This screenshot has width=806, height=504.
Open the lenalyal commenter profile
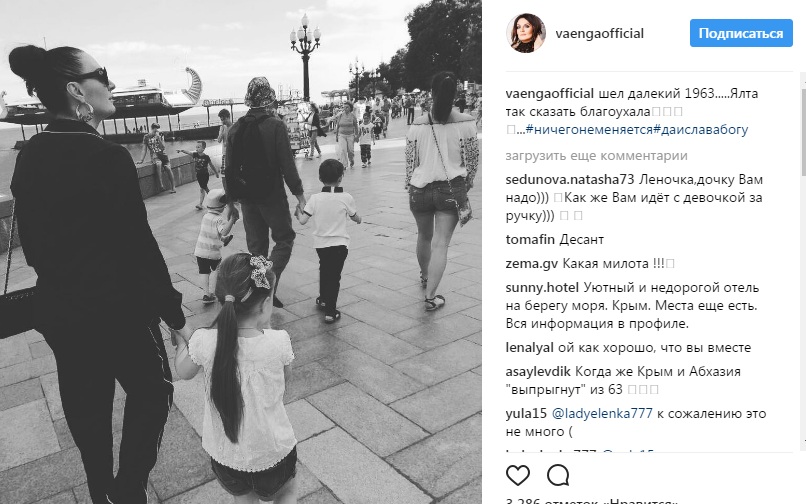pyautogui.click(x=529, y=348)
